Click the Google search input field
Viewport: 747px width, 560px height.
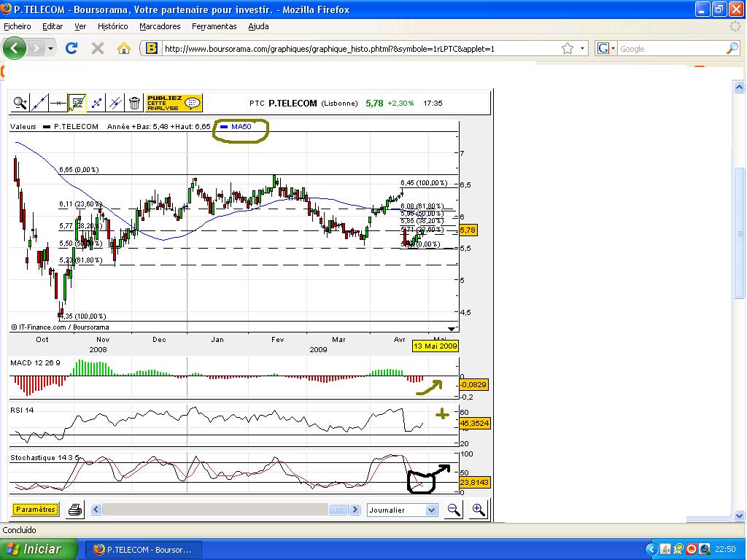(672, 49)
